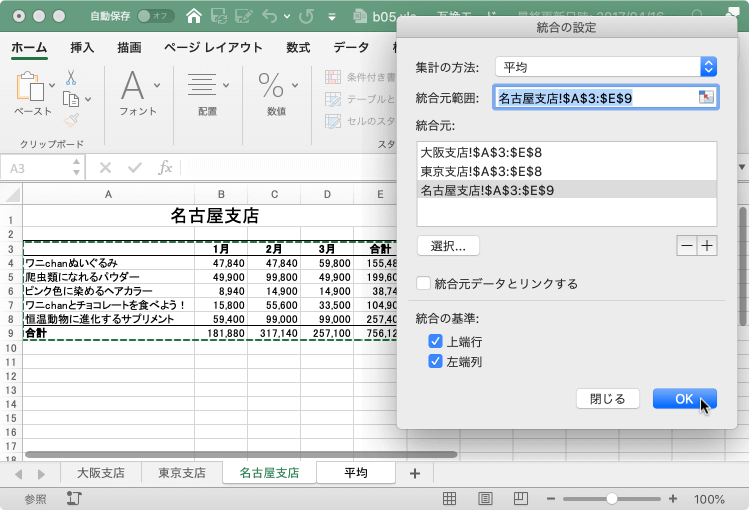Open the フォント font group
The width and height of the screenshot is (749, 510).
(x=139, y=94)
